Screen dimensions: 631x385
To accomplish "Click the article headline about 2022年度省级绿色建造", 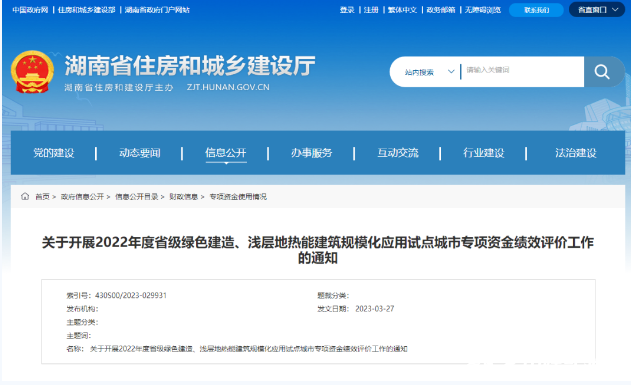I will pos(318,250).
